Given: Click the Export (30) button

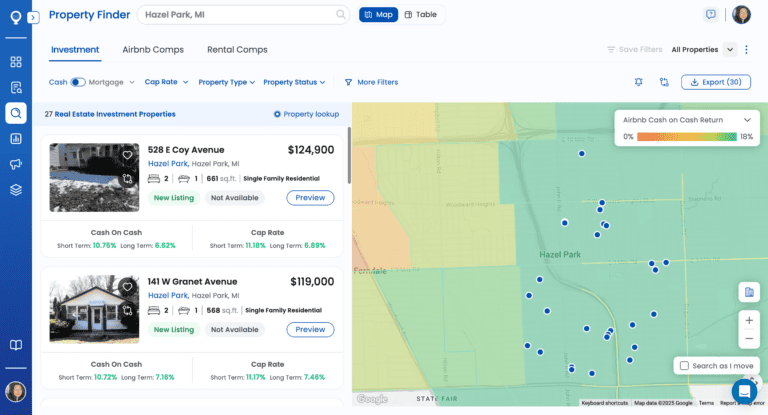Looking at the screenshot, I should pos(715,82).
